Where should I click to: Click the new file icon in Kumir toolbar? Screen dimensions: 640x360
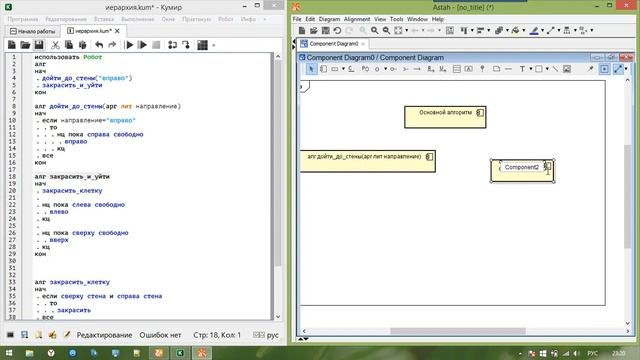coord(11,45)
